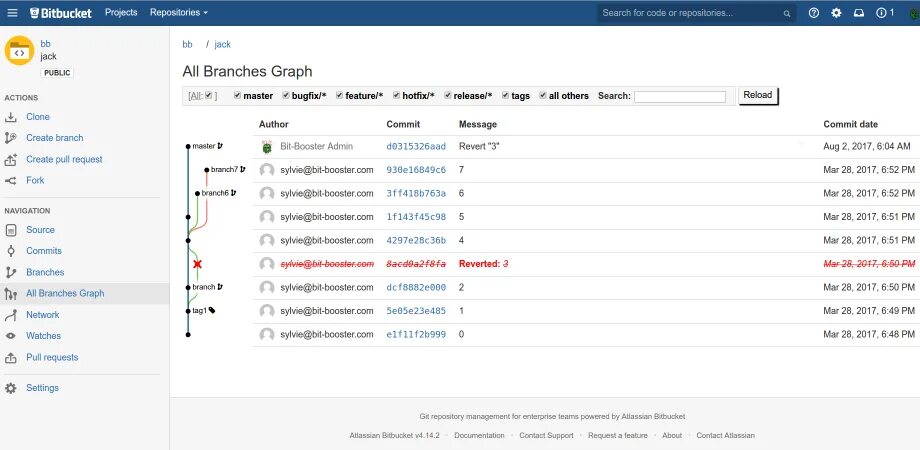Click the Commits icon in navigation

click(x=11, y=251)
